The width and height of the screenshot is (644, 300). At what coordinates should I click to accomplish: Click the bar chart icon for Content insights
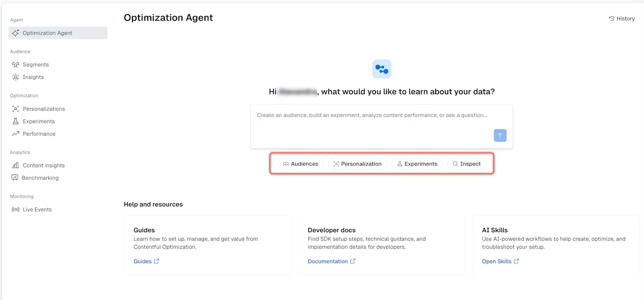16,165
